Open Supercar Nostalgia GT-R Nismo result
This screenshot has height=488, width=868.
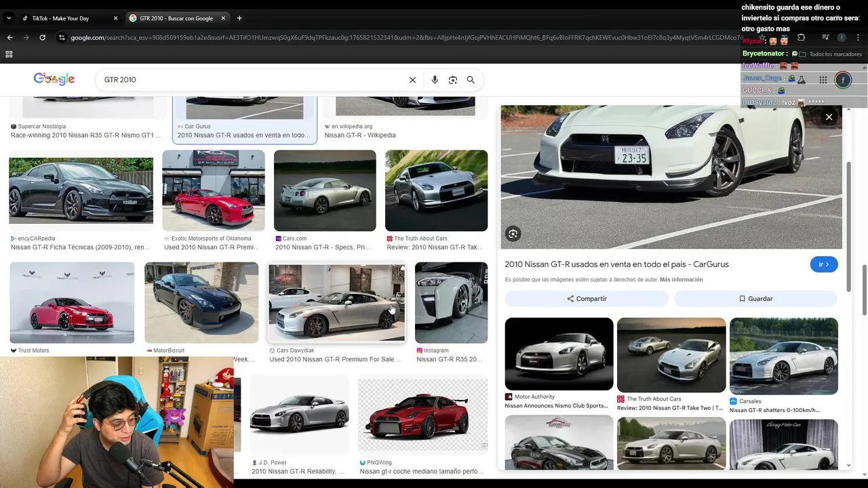click(86, 135)
